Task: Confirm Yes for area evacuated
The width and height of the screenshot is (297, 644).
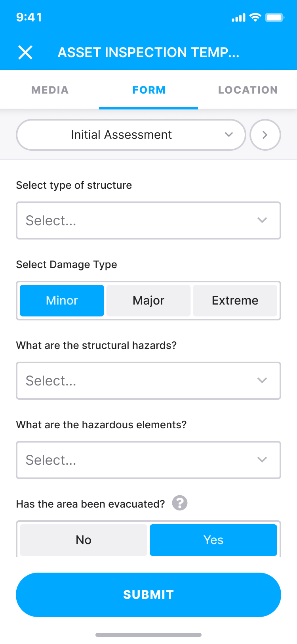Action: point(213,540)
